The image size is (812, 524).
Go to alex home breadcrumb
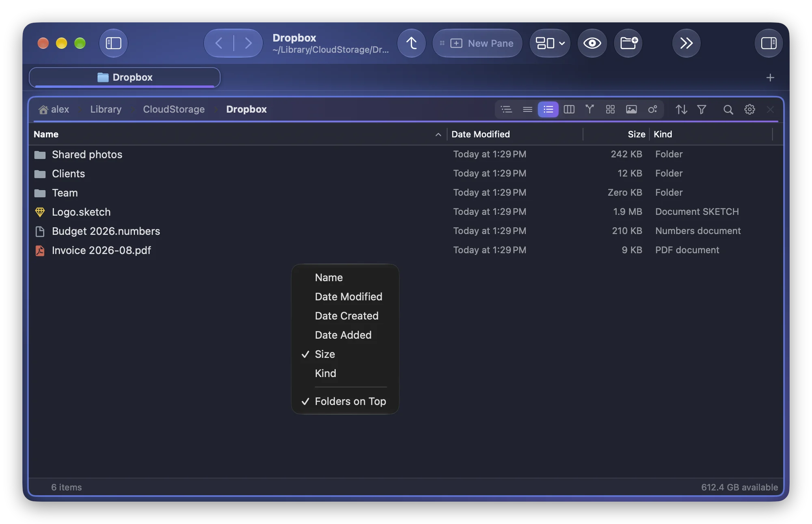(54, 109)
